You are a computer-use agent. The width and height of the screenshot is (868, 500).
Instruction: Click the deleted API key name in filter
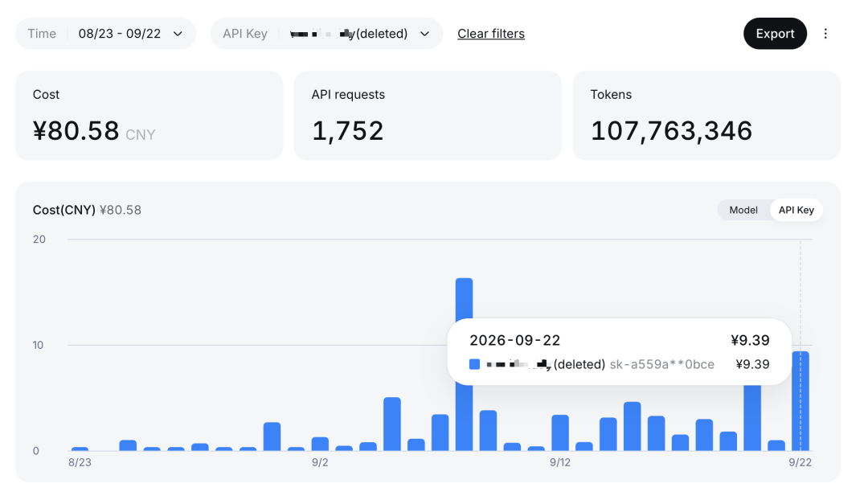[x=349, y=34]
